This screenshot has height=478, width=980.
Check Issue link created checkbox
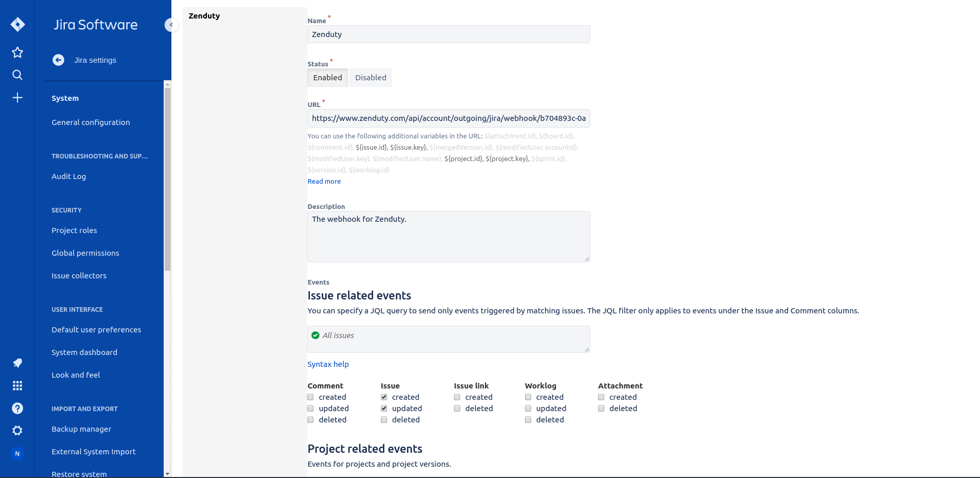click(457, 397)
